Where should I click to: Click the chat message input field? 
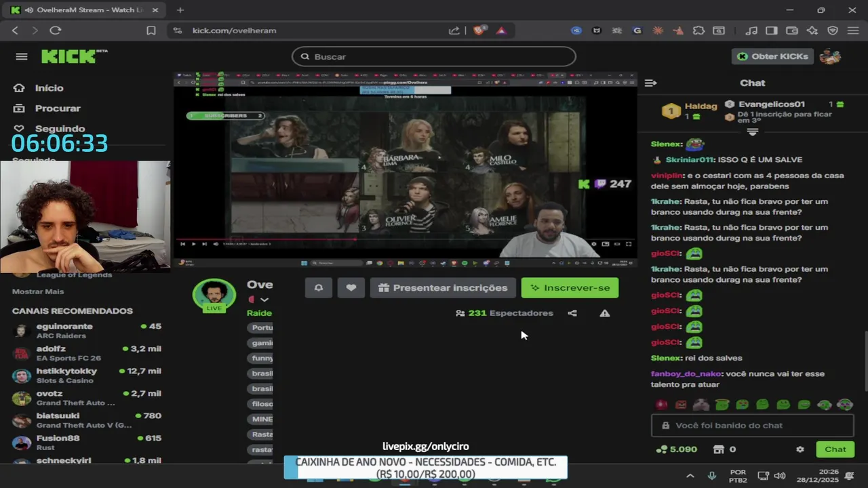(x=752, y=426)
